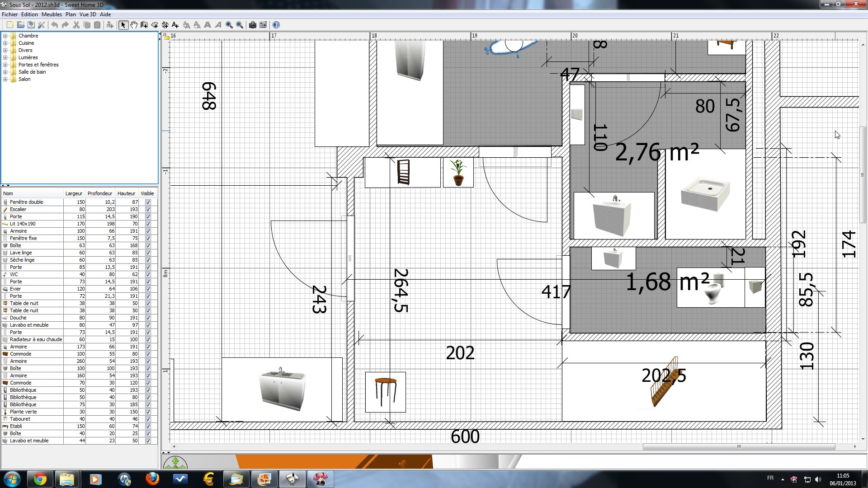
Task: Activate the Create dimensions tool
Action: (x=165, y=25)
